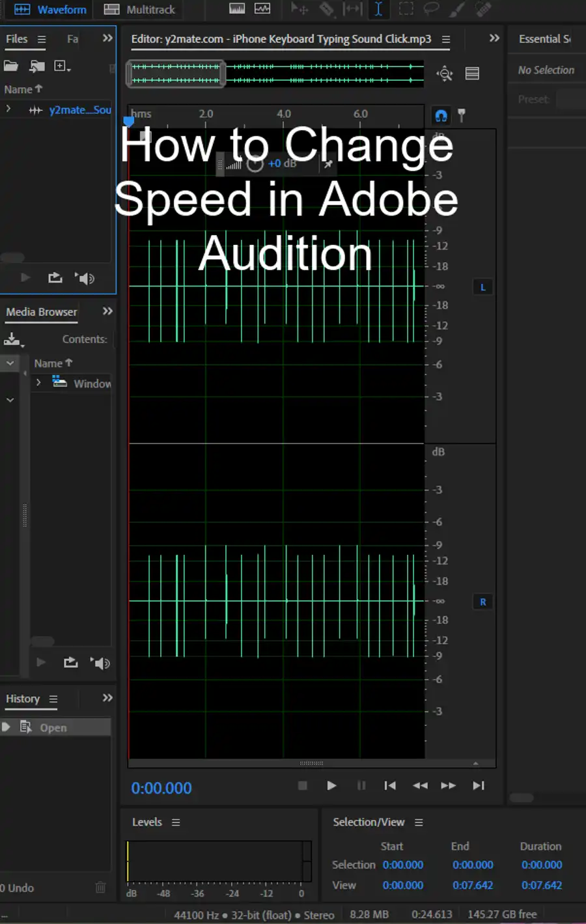Viewport: 586px width, 924px height.
Task: Show hidden panels beside the Editor
Action: [494, 38]
